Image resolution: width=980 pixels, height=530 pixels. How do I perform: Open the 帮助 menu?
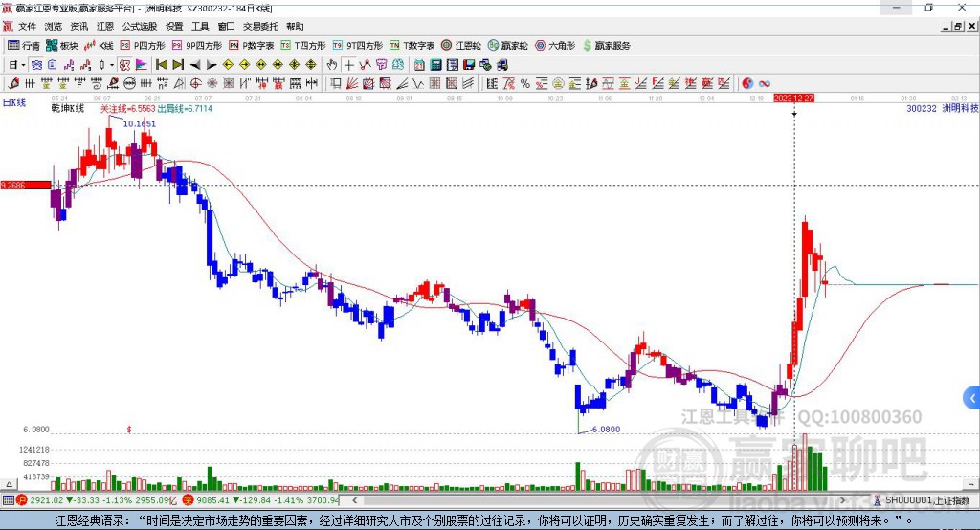coord(295,26)
